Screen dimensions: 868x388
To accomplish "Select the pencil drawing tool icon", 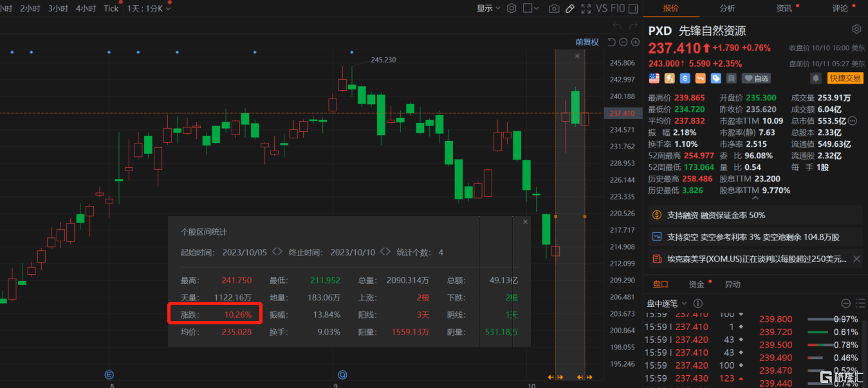I will tap(569, 8).
